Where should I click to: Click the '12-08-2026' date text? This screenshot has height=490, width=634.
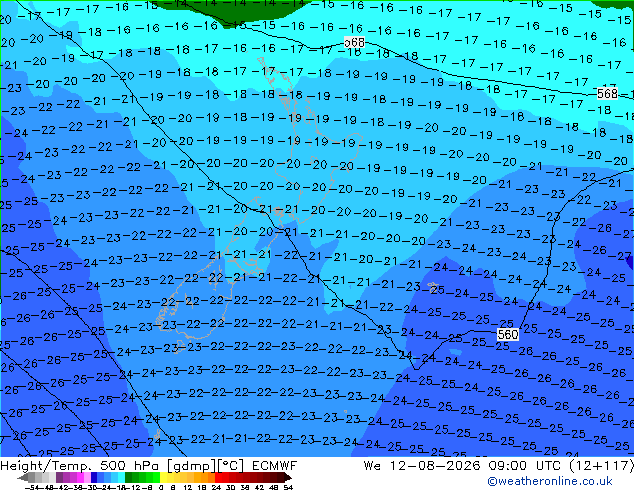point(435,466)
